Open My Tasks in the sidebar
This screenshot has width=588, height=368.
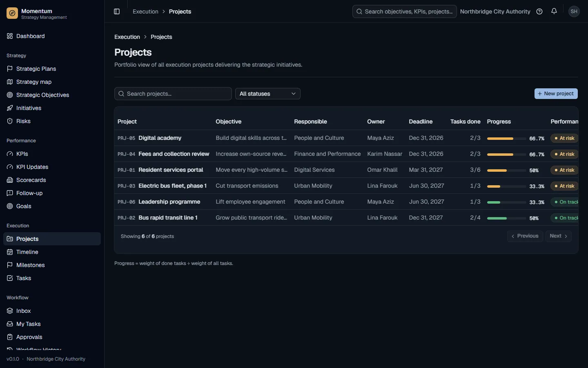pyautogui.click(x=52, y=324)
